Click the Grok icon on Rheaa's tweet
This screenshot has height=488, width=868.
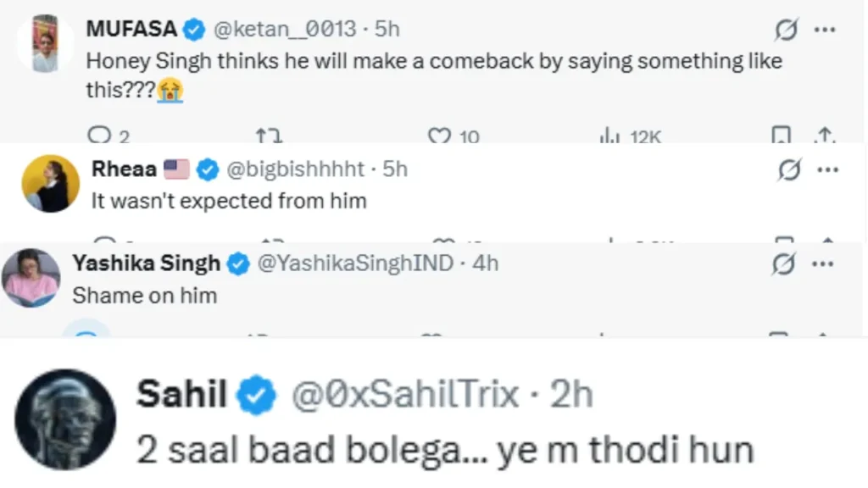[789, 170]
